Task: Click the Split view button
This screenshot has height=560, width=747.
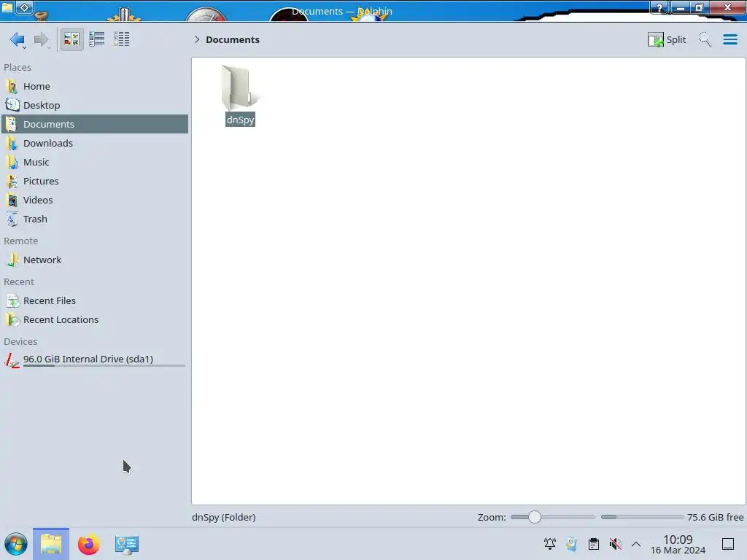Action: pyautogui.click(x=667, y=39)
